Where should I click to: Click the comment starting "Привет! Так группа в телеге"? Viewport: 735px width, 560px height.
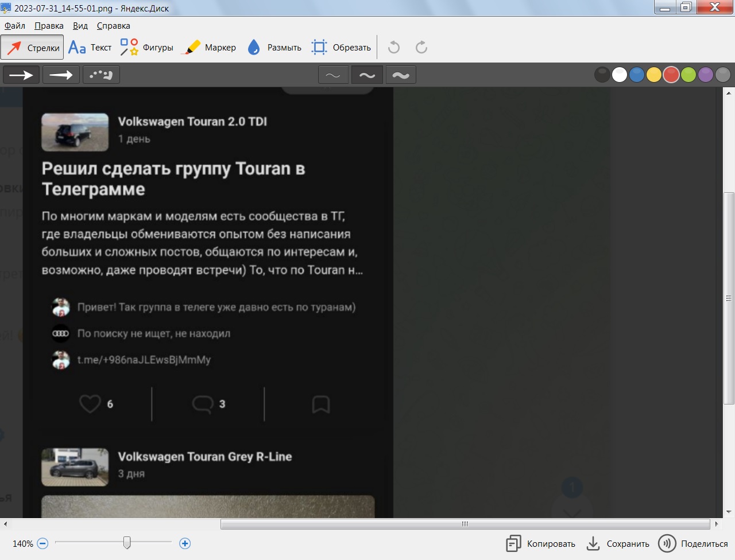(216, 307)
